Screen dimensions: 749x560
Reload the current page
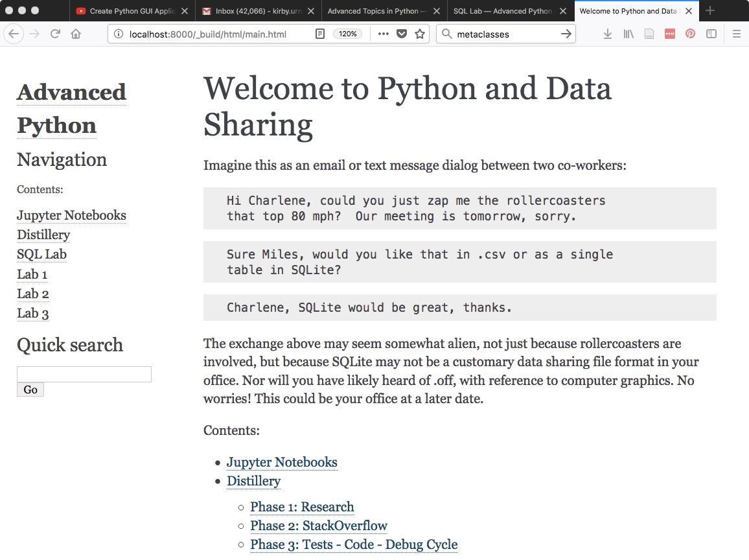pos(56,34)
